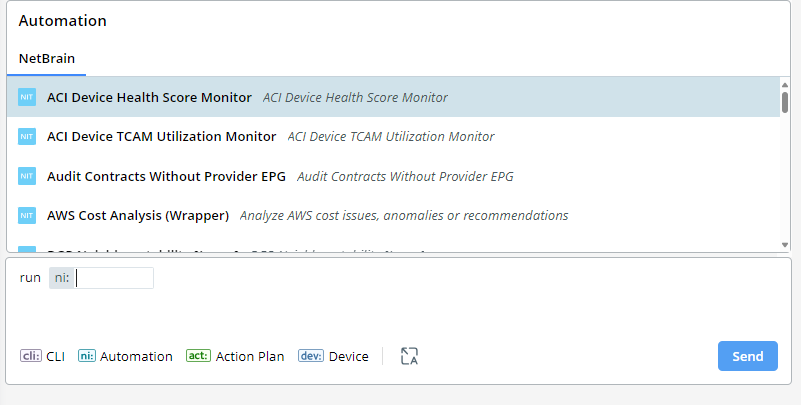Image resolution: width=801 pixels, height=405 pixels.
Task: Click the ni: Automation shortcut icon
Action: pos(87,356)
